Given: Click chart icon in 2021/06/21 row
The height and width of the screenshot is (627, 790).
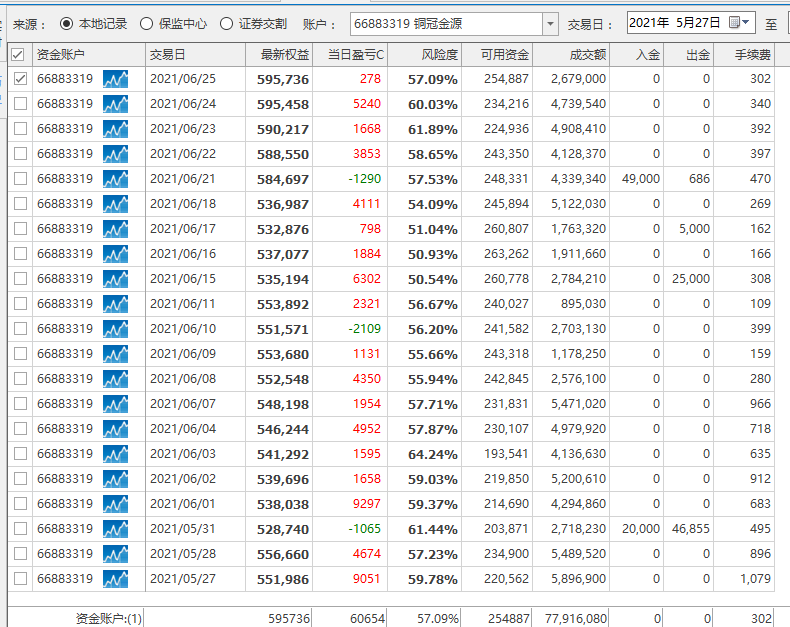Looking at the screenshot, I should pos(116,179).
